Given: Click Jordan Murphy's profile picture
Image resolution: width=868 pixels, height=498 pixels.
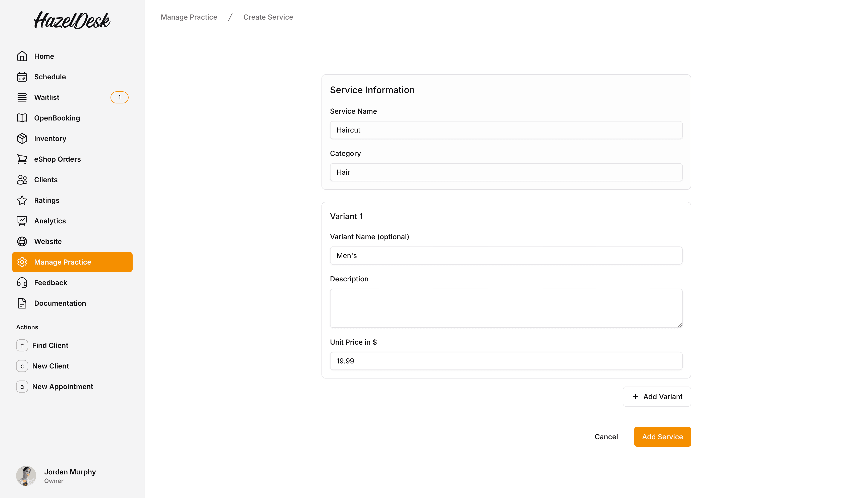Looking at the screenshot, I should coord(26,475).
